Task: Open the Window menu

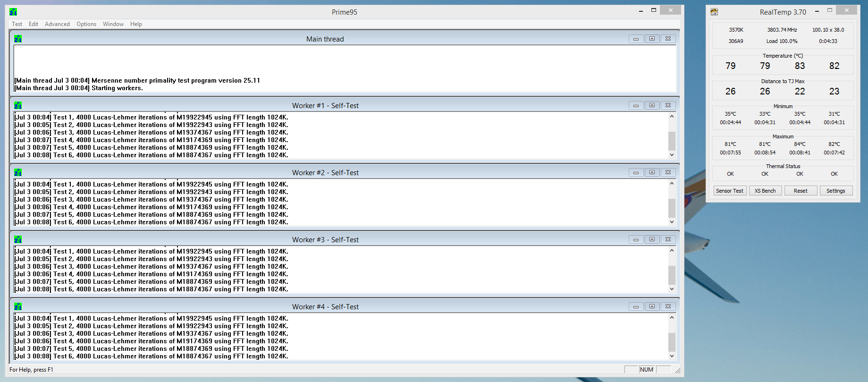Action: (113, 24)
